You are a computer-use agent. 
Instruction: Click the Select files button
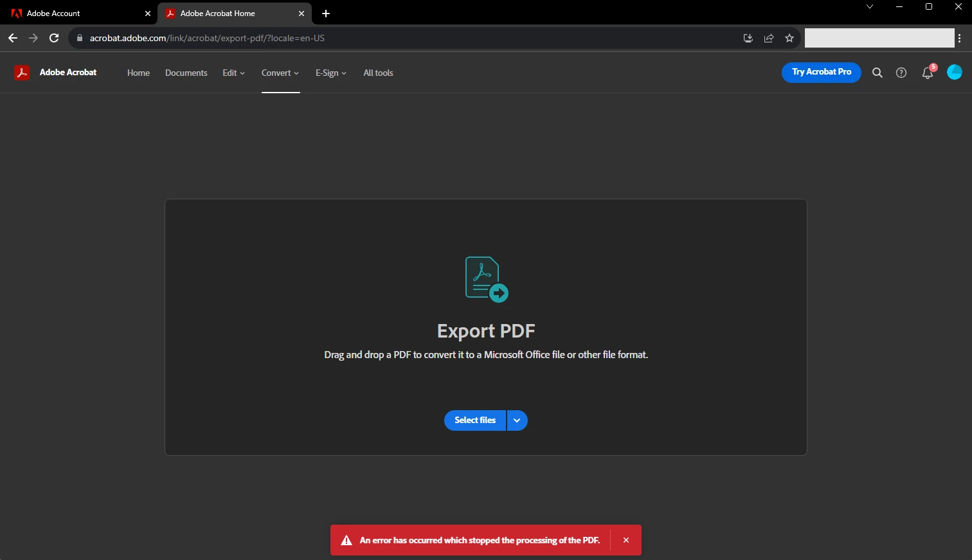(475, 420)
